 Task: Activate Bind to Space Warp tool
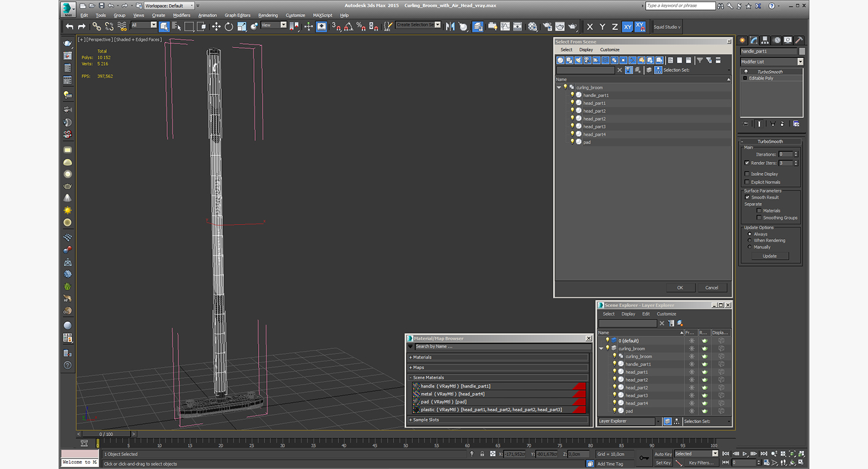coord(122,26)
